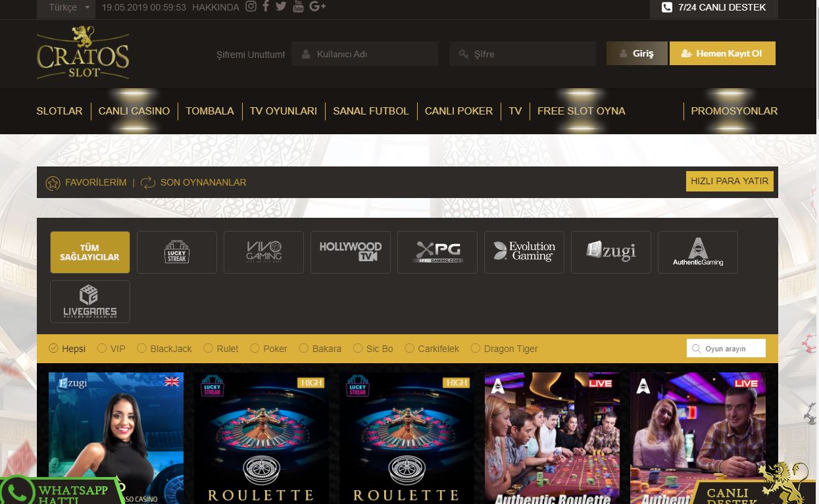
Task: Click the Hemen Kayıt Ol button
Action: pos(722,53)
